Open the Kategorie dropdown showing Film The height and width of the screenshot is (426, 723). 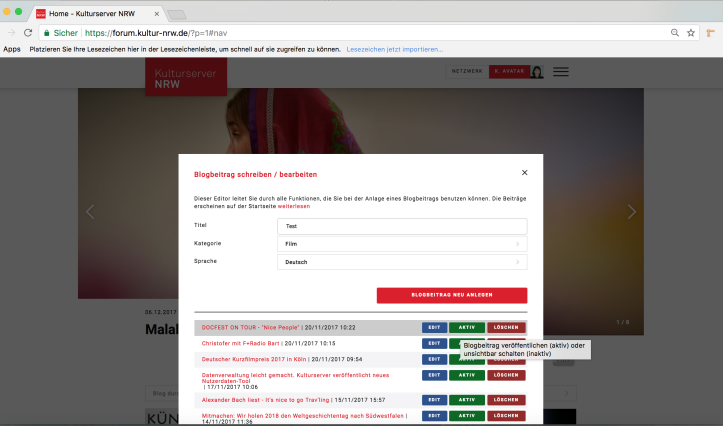(401, 243)
